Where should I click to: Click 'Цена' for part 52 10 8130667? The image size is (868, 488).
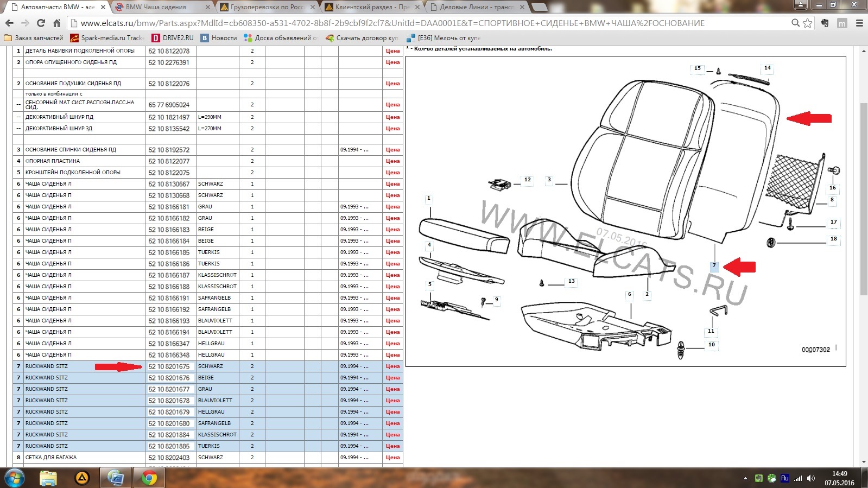392,184
